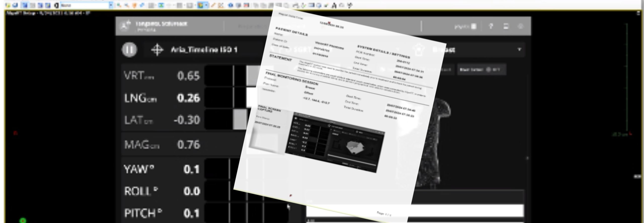Click the VRT value 0.65
The width and height of the screenshot is (644, 223).
click(x=188, y=76)
